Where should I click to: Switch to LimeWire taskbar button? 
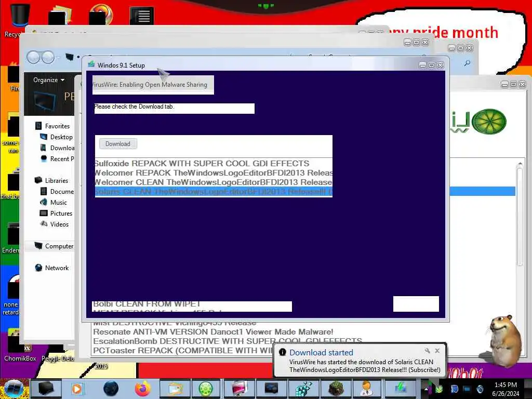(x=206, y=389)
